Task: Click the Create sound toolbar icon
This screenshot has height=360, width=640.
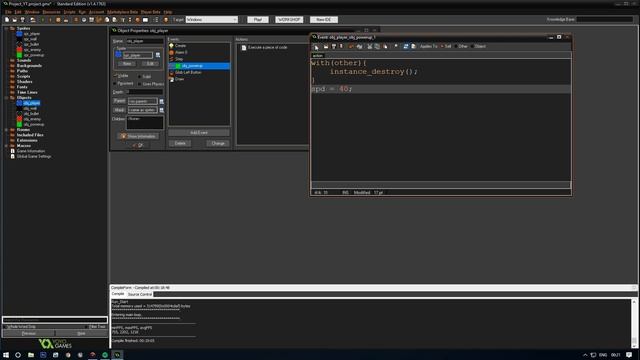Action: (84, 20)
